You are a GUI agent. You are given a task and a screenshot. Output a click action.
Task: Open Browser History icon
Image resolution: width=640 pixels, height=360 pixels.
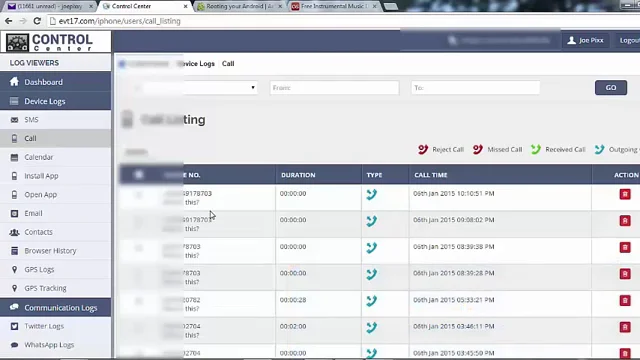14,251
